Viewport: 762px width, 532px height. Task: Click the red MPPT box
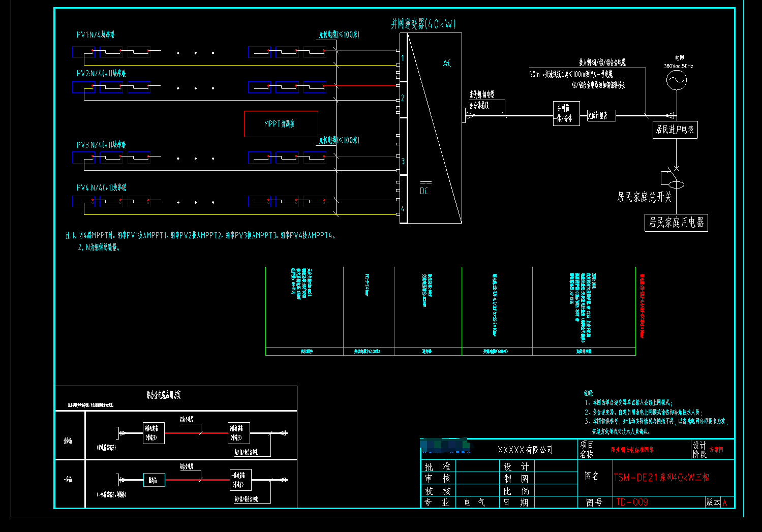click(281, 124)
